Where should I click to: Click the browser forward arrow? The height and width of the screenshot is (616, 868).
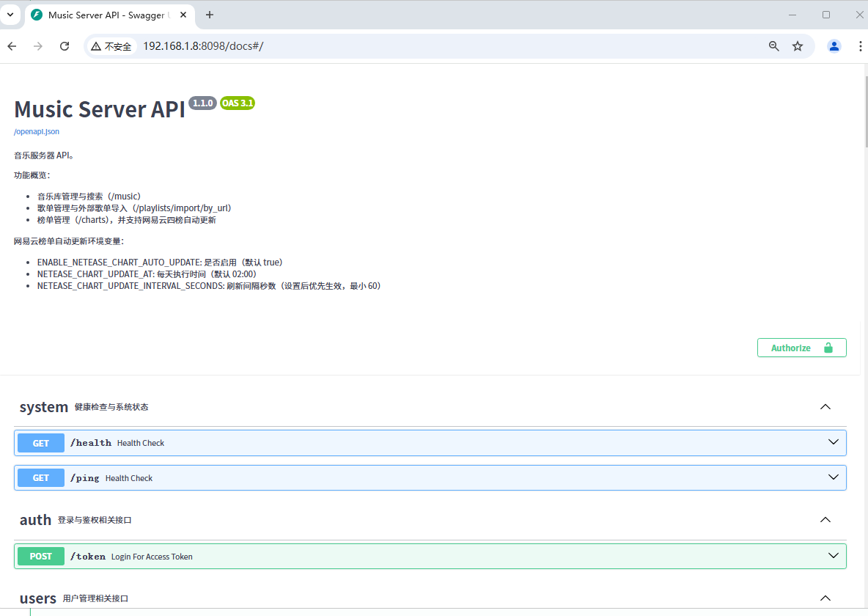coord(37,45)
